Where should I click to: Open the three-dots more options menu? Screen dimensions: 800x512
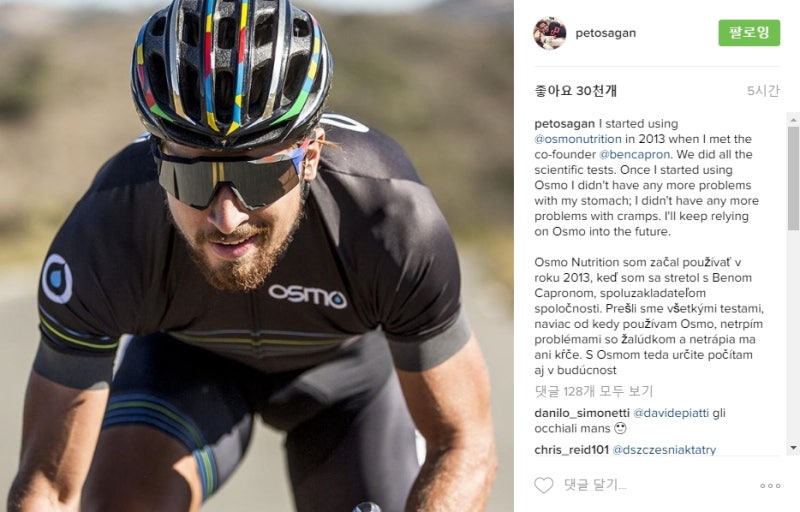(x=770, y=485)
